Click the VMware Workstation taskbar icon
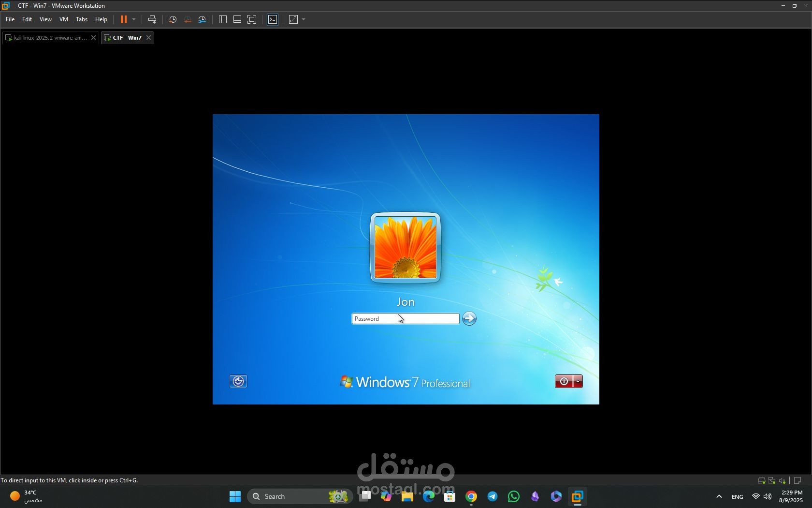Screen dimensions: 812x508 click(x=578, y=496)
